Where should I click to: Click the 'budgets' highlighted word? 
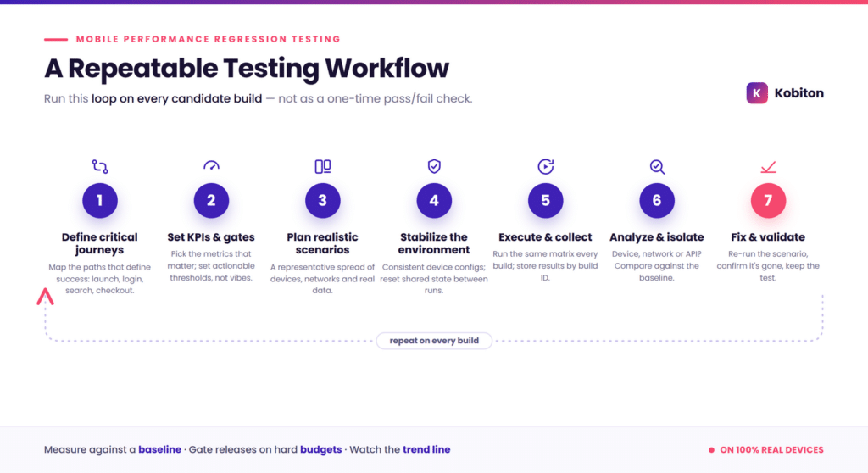tap(321, 449)
